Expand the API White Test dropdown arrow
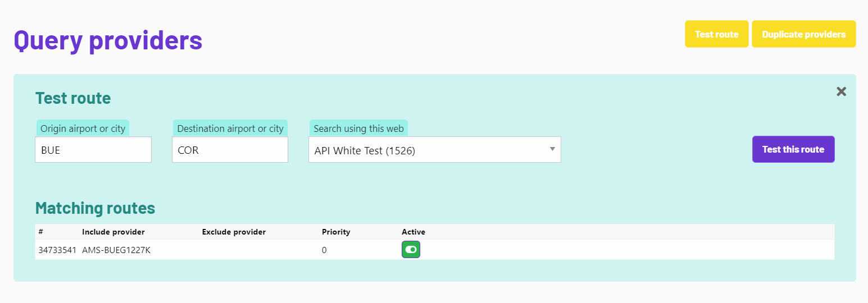 click(552, 149)
